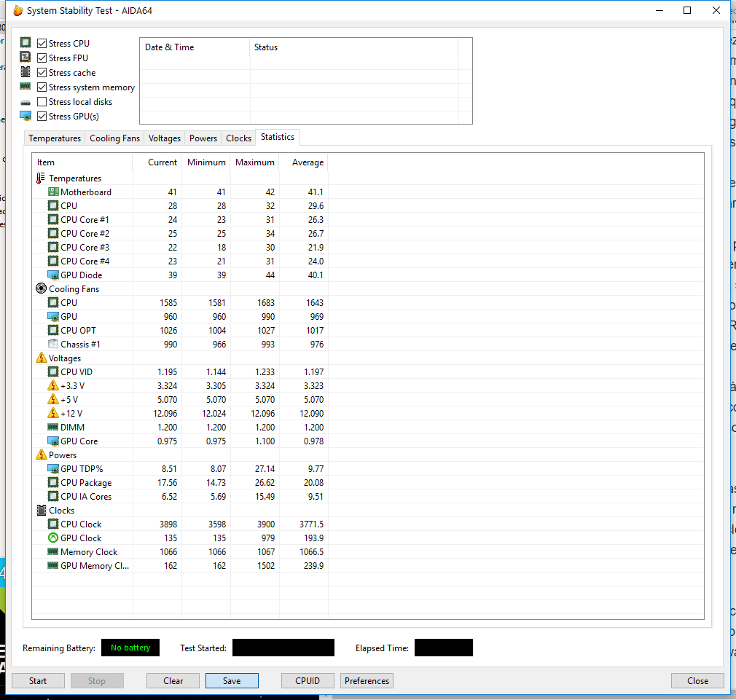Uncheck the Stress FPU checkbox

tap(42, 58)
